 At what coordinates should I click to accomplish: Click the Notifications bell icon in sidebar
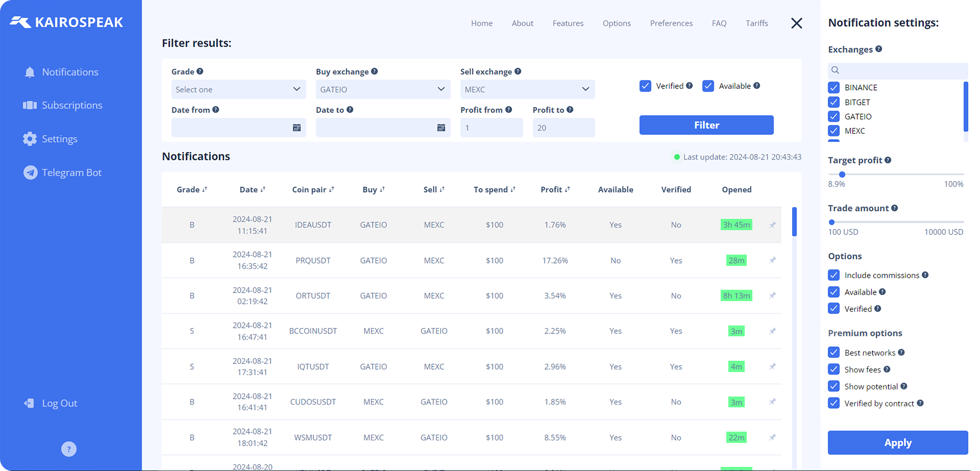[x=30, y=72]
